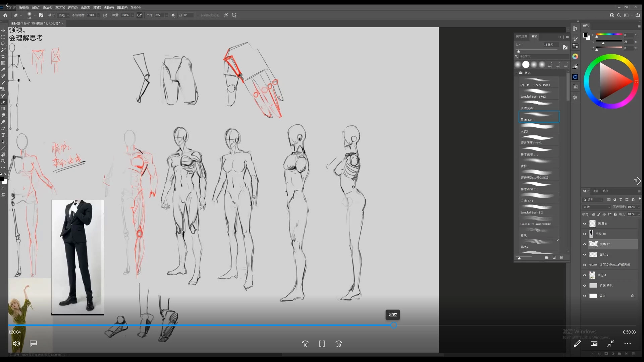Open the layer filter 类型 dropdown
The width and height of the screenshot is (644, 362).
coord(593,200)
